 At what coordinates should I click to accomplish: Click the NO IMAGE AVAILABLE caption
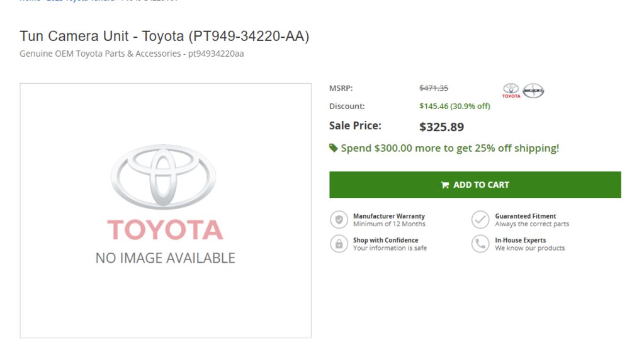pos(165,258)
